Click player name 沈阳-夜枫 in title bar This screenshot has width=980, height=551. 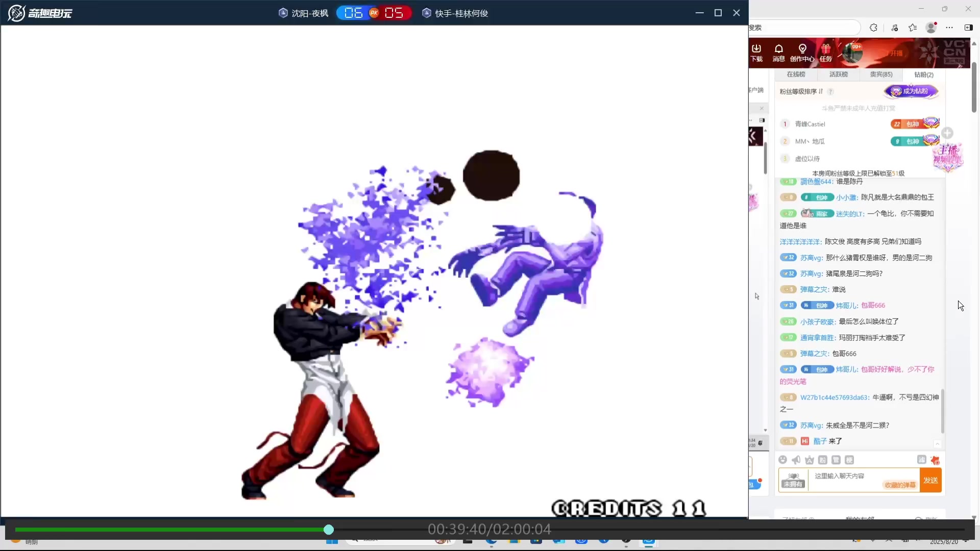tap(309, 13)
